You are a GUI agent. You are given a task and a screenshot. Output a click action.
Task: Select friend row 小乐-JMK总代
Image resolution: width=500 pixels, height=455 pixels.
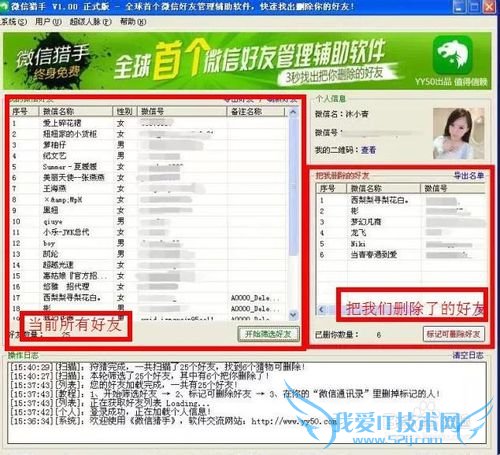[x=149, y=232]
